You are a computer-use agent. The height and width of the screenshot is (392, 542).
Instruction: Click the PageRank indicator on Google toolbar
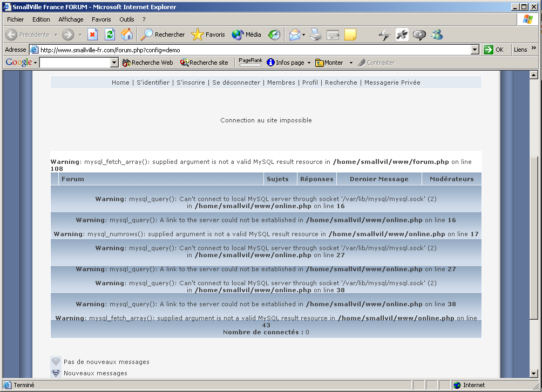coord(250,61)
